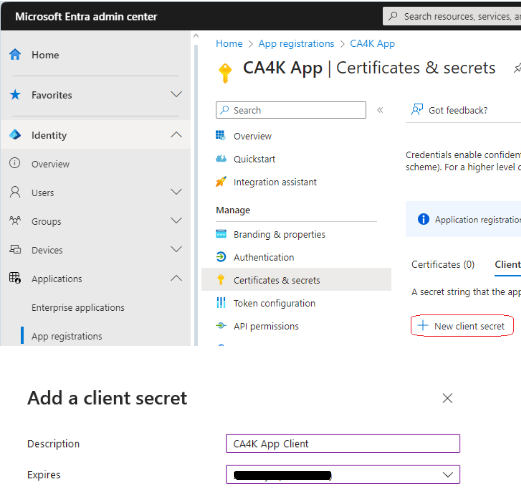The image size is (521, 492).
Task: Click the Authentication arrow icon
Action: [x=221, y=257]
